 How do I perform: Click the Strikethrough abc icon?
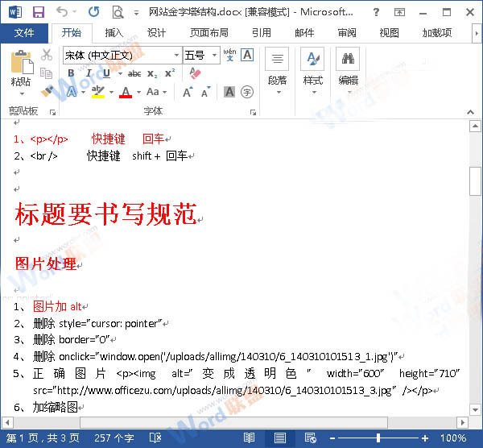(134, 73)
